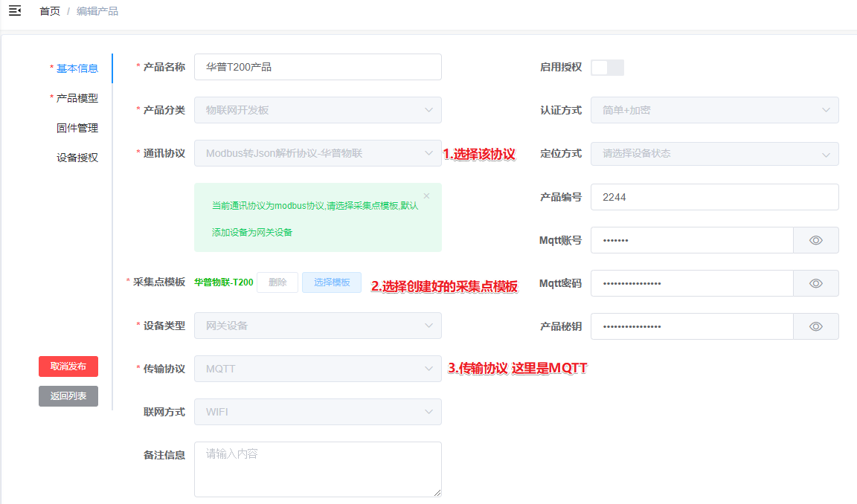
Task: Reveal the Mqtt密码 using the eye icon
Action: pyautogui.click(x=815, y=283)
